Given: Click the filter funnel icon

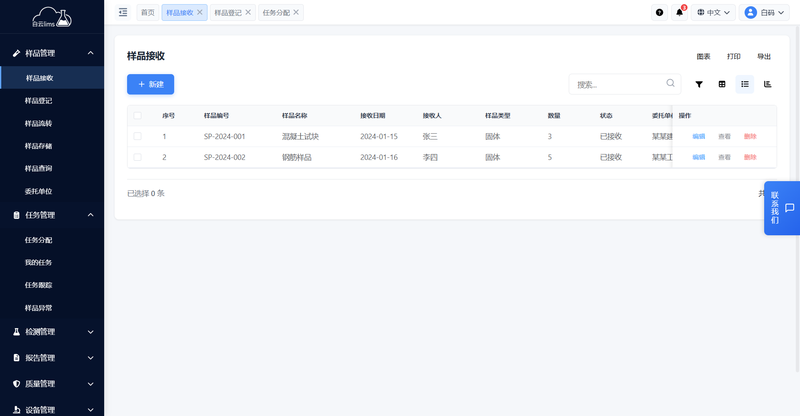Looking at the screenshot, I should click(x=699, y=85).
